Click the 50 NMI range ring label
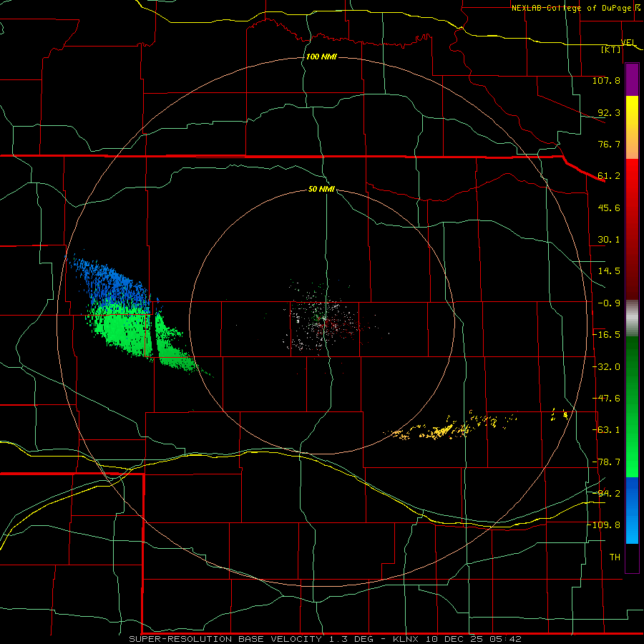The width and height of the screenshot is (644, 644). click(x=321, y=189)
